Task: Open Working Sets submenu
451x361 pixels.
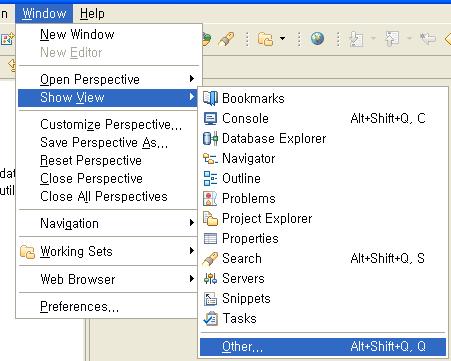Action: [x=107, y=251]
